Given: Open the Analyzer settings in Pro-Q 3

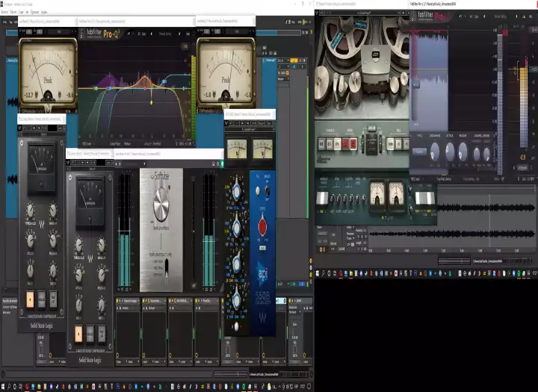Looking at the screenshot, I should 152,143.
